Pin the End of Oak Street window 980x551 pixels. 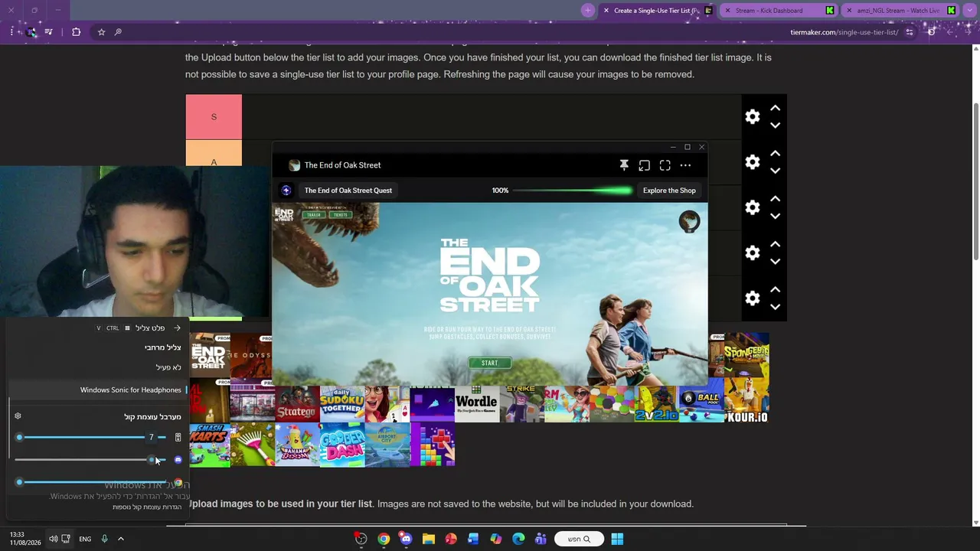coord(624,165)
